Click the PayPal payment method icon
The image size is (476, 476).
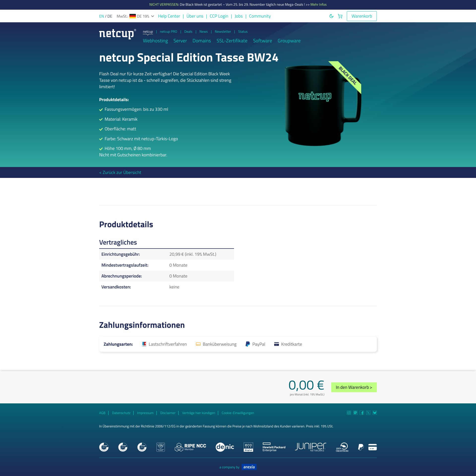click(x=248, y=344)
